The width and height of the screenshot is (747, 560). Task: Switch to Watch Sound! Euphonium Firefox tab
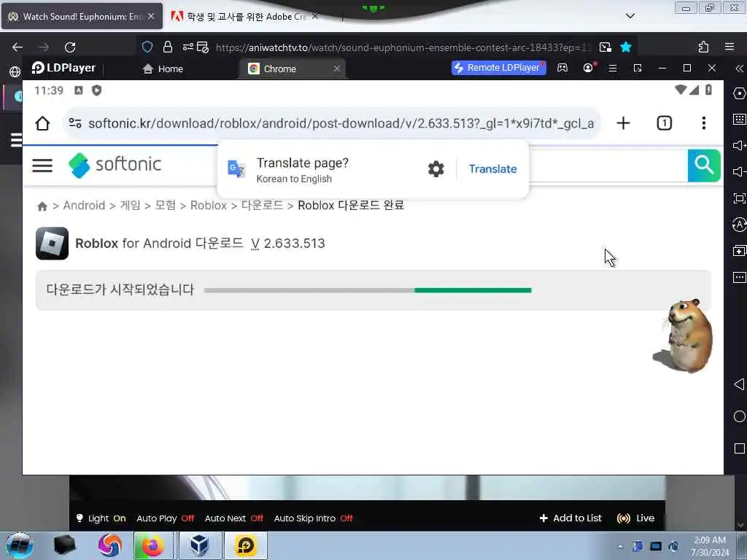pyautogui.click(x=82, y=17)
